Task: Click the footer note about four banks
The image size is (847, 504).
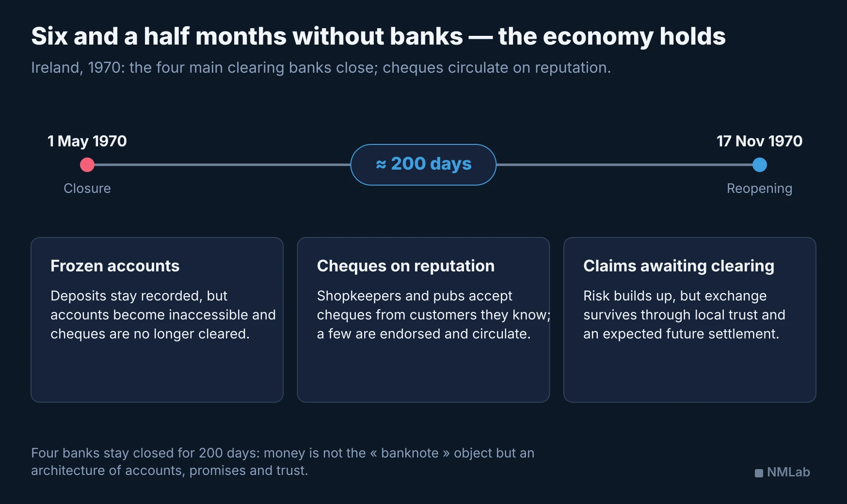Action: [x=283, y=461]
